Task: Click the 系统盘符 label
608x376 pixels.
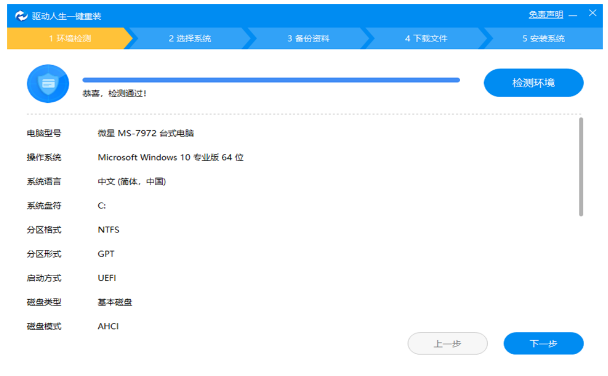Action: pyautogui.click(x=44, y=206)
